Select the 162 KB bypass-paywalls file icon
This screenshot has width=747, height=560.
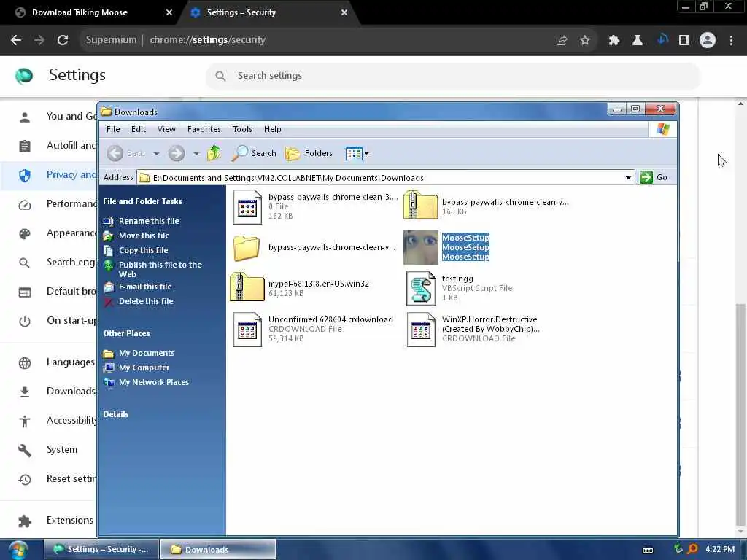point(247,206)
